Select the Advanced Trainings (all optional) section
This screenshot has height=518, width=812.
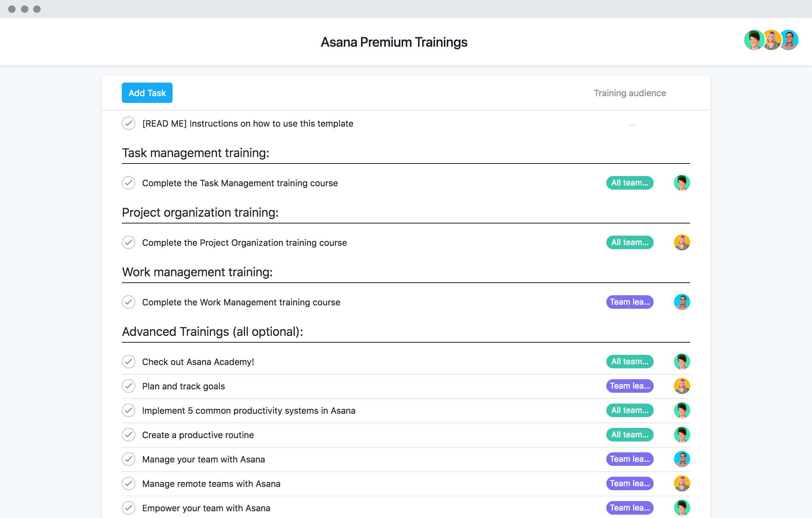tap(212, 332)
